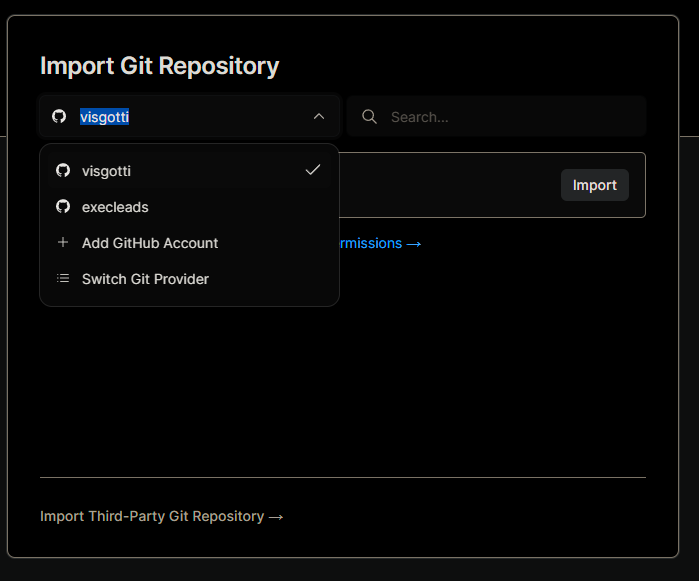Screen dimensions: 699x581
Task: Choose the execleads GitHub account
Action: (x=189, y=207)
